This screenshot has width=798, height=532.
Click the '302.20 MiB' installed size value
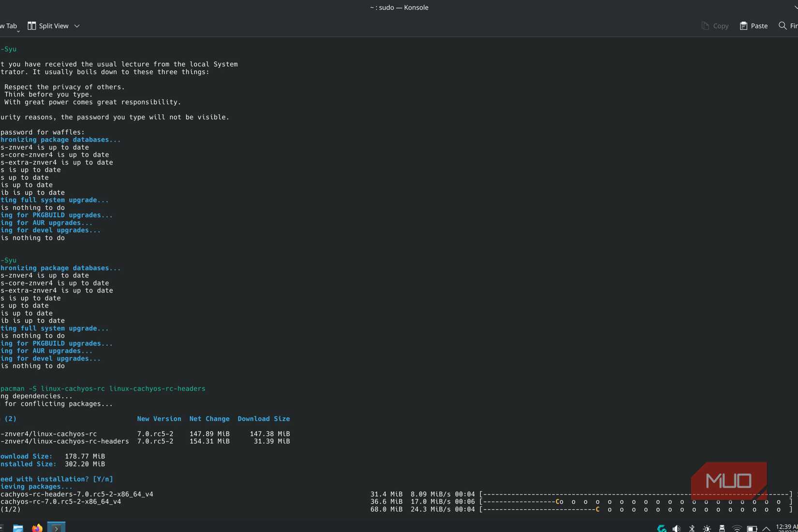(x=85, y=464)
